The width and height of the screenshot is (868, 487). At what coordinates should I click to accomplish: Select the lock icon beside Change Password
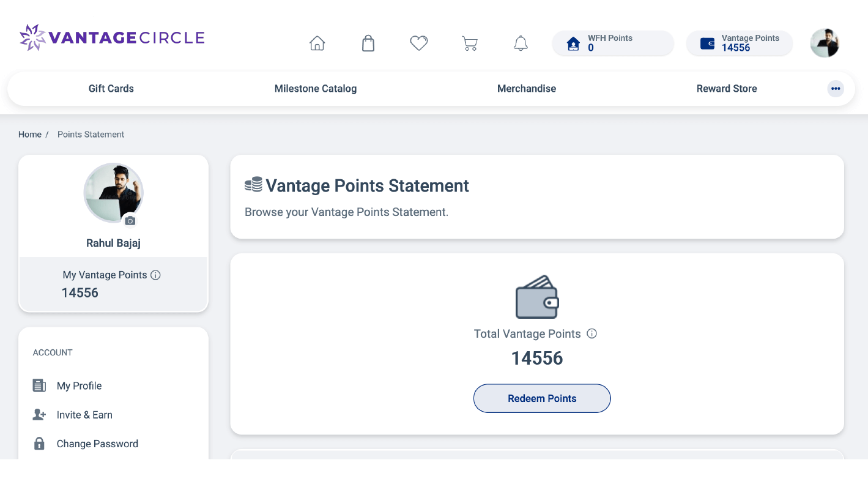coord(39,443)
